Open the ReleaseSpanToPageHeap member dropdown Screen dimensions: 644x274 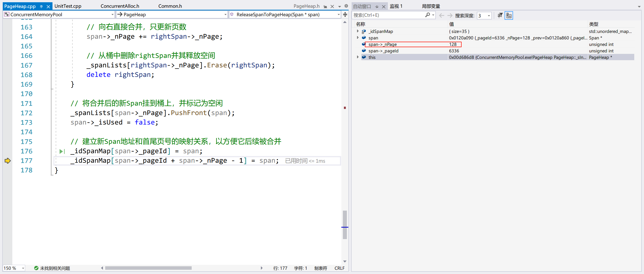(x=338, y=15)
